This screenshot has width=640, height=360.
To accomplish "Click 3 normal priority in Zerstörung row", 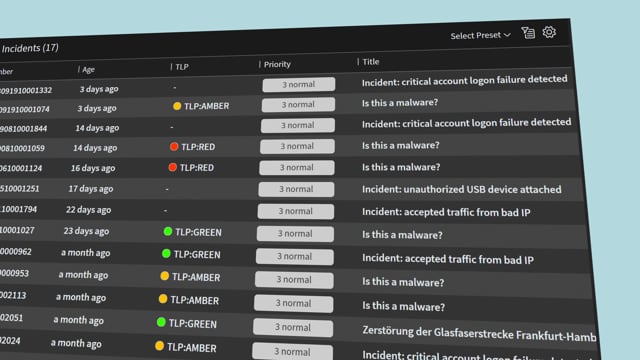I will pyautogui.click(x=293, y=327).
